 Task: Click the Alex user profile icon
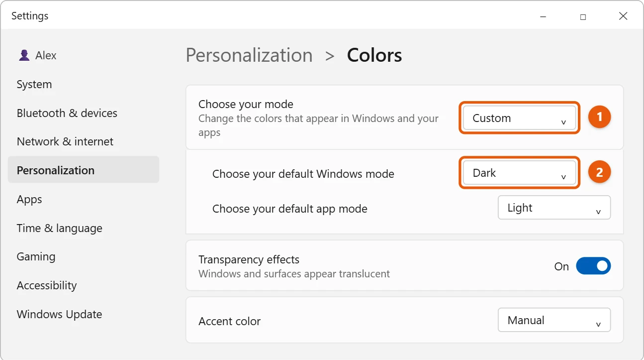[x=24, y=55]
